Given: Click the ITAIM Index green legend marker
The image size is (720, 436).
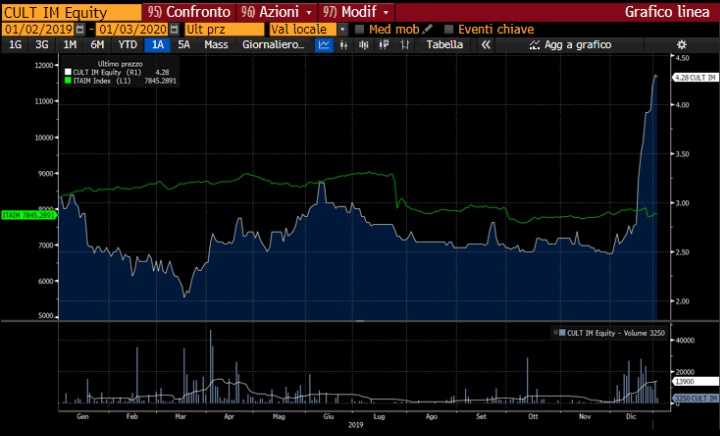Looking at the screenshot, I should coord(68,80).
